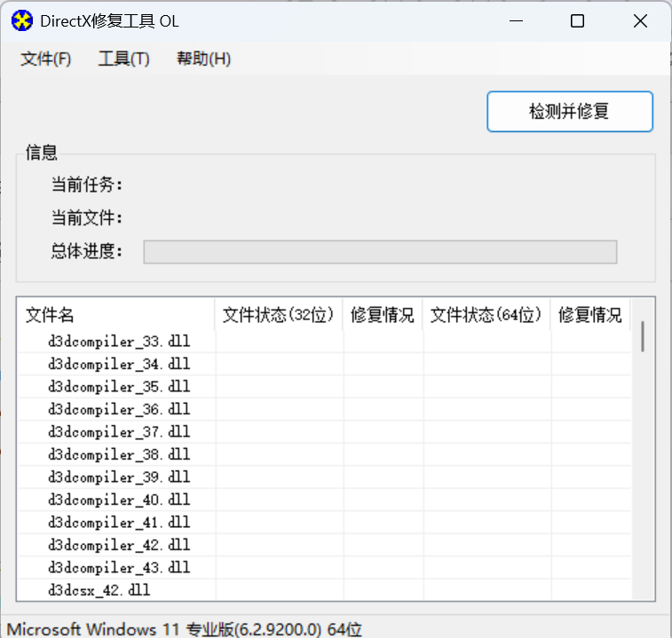Viewport: 672px width, 638px height.
Task: Minimize the DirectX修复工具 window
Action: click(516, 20)
